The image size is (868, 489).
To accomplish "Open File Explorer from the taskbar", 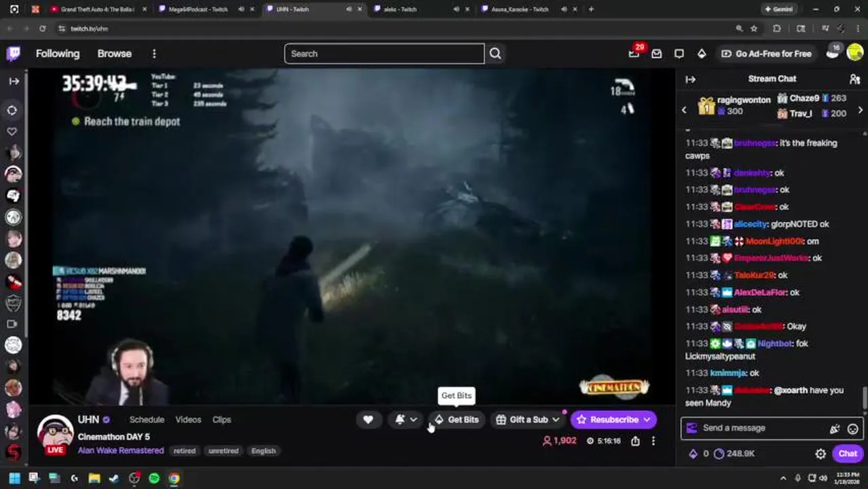I will coord(94,478).
